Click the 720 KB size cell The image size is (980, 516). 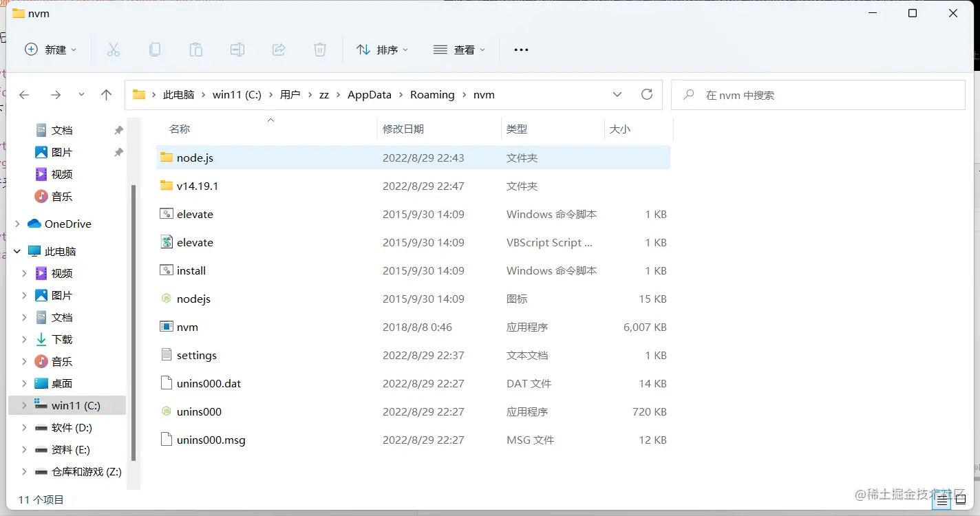point(650,411)
